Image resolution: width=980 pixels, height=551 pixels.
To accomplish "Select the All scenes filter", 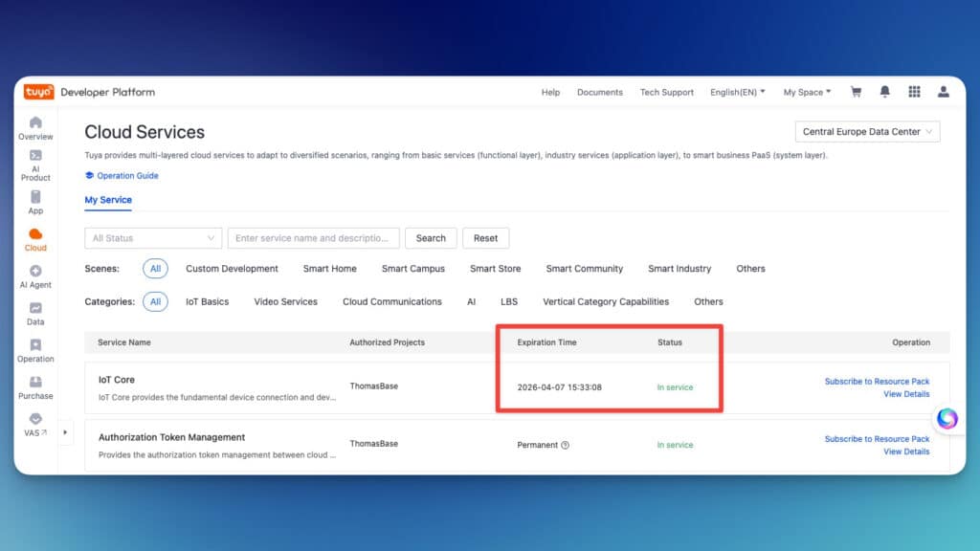I will pos(155,269).
